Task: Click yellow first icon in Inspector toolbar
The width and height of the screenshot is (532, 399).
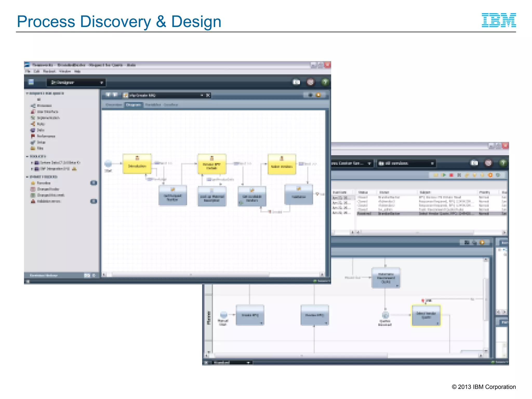Action: [x=436, y=175]
